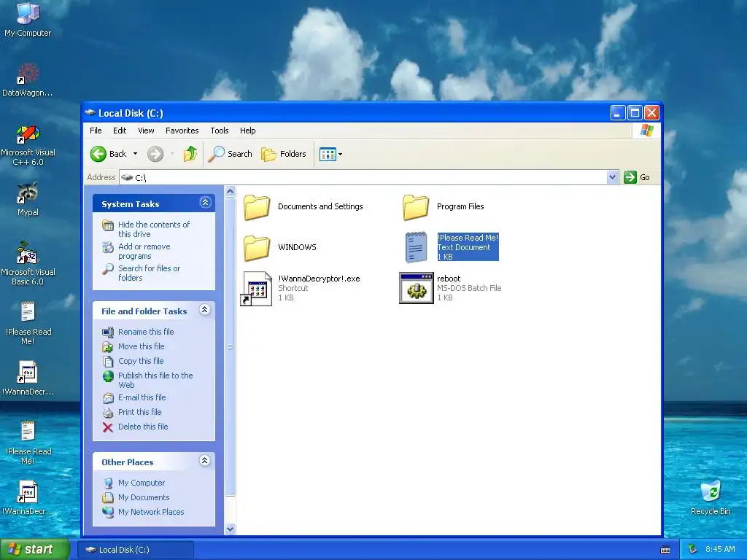Click the task pane vertical scrollbar thumb

[x=230, y=346]
